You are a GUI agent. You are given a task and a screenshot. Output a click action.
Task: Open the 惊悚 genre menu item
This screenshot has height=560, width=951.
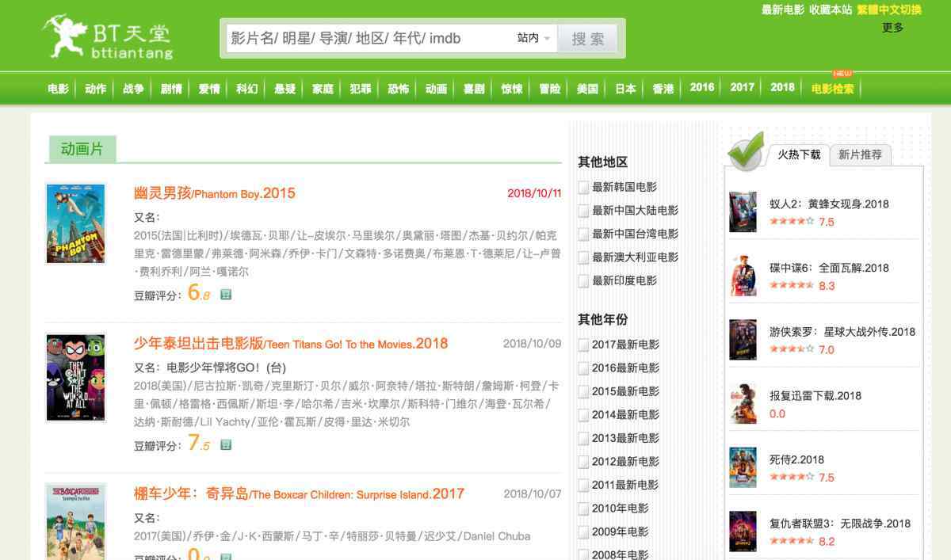coord(512,89)
